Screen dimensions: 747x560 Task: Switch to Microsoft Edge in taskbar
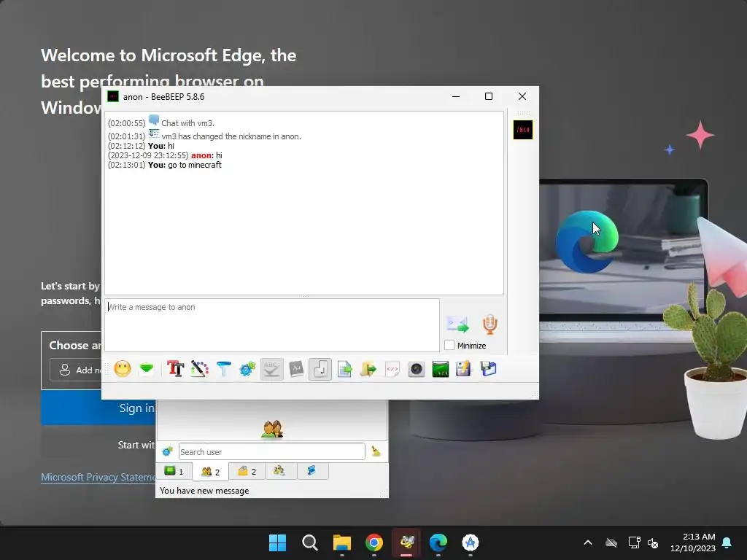point(438,542)
